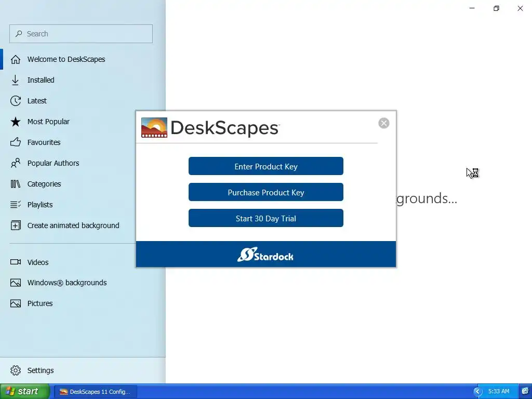
Task: Click the Stardock logo in dialog footer
Action: coord(265,255)
